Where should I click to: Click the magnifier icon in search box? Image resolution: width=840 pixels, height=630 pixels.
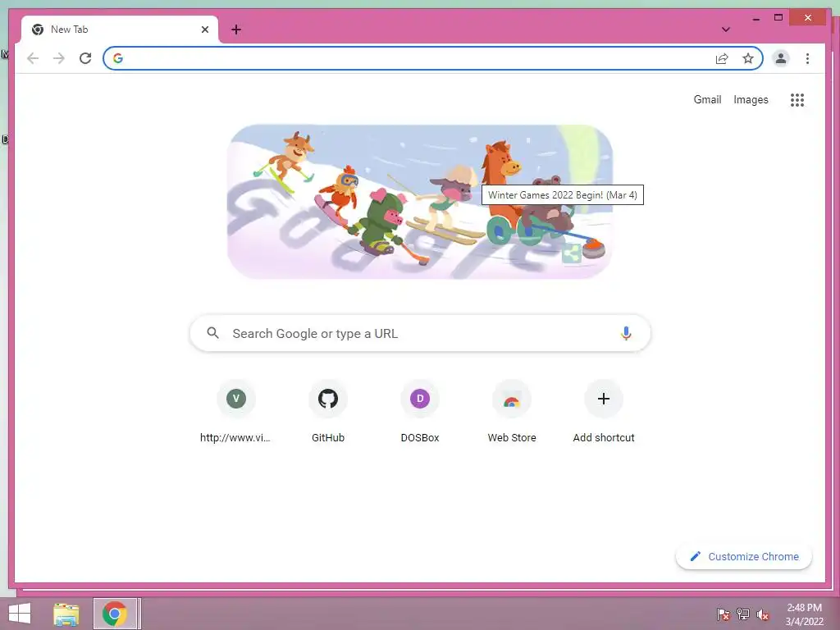(212, 333)
